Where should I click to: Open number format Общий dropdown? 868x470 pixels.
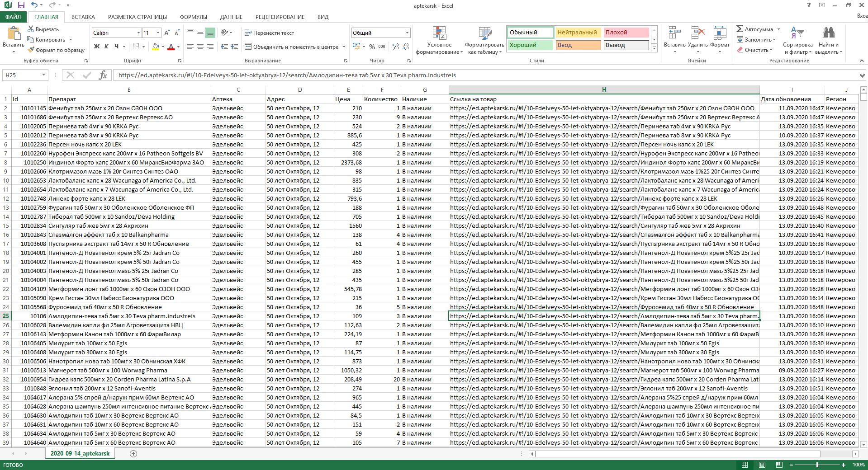tap(407, 33)
